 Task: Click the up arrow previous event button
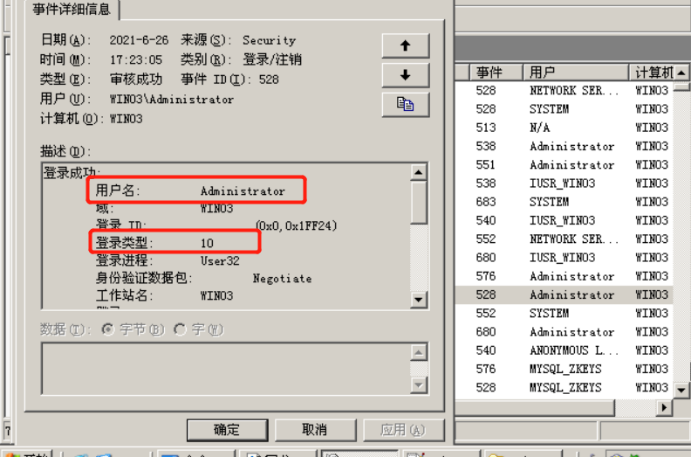tap(405, 46)
